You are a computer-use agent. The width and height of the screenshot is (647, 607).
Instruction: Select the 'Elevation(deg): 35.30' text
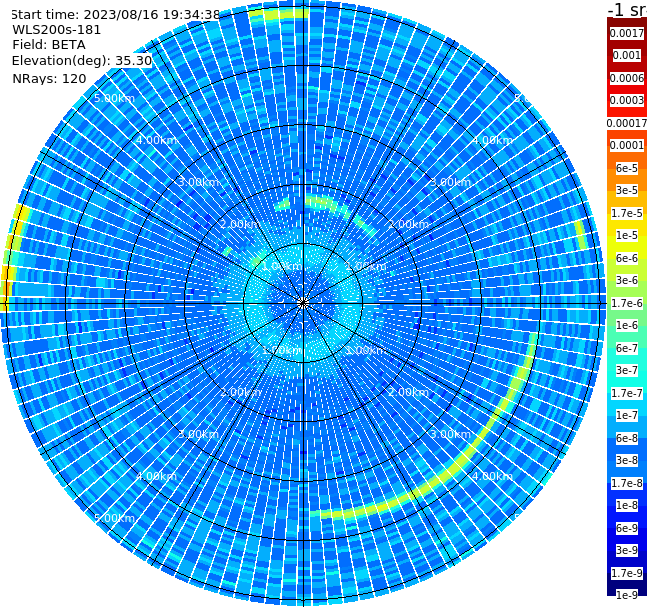pos(82,61)
